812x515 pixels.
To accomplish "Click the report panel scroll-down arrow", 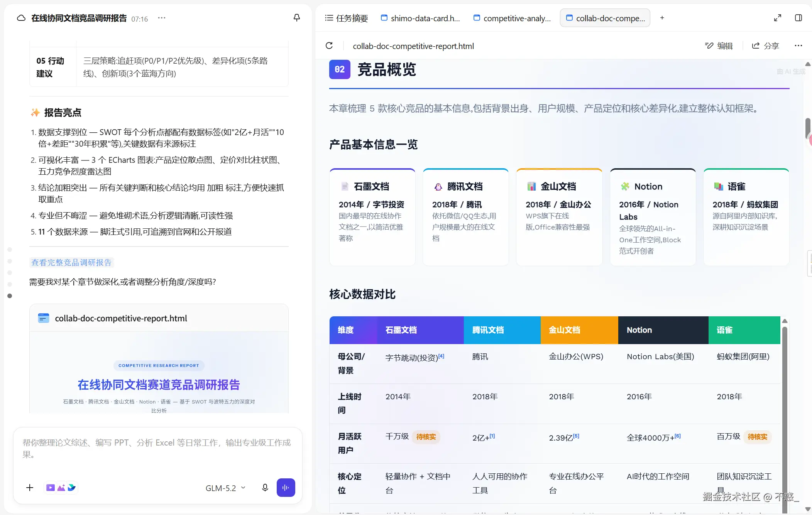I will (x=808, y=509).
